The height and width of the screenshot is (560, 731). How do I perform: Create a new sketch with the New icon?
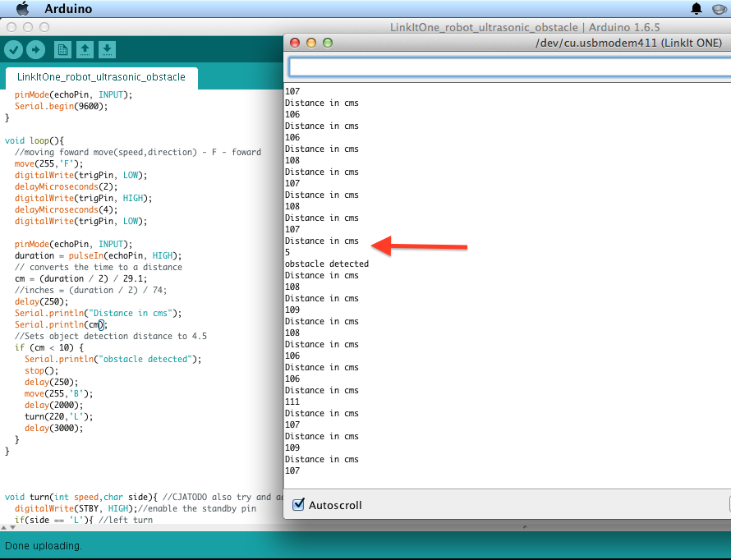click(62, 50)
